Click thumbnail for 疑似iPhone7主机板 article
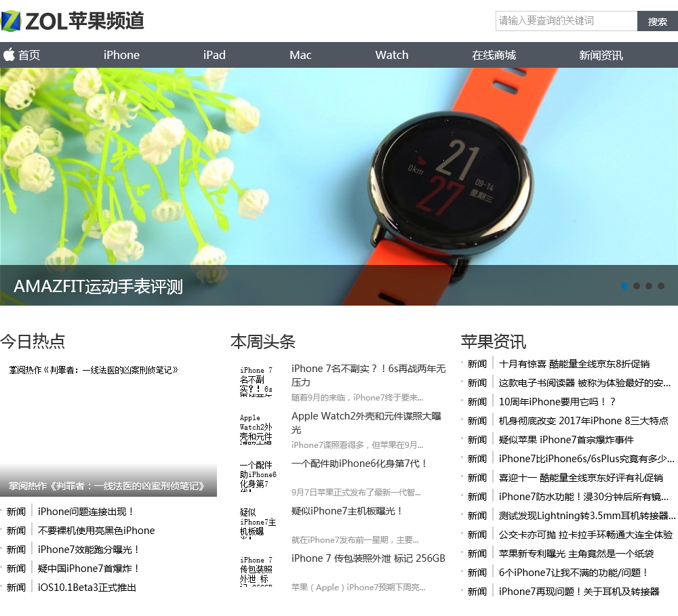Image resolution: width=678 pixels, height=616 pixels. pos(258,523)
